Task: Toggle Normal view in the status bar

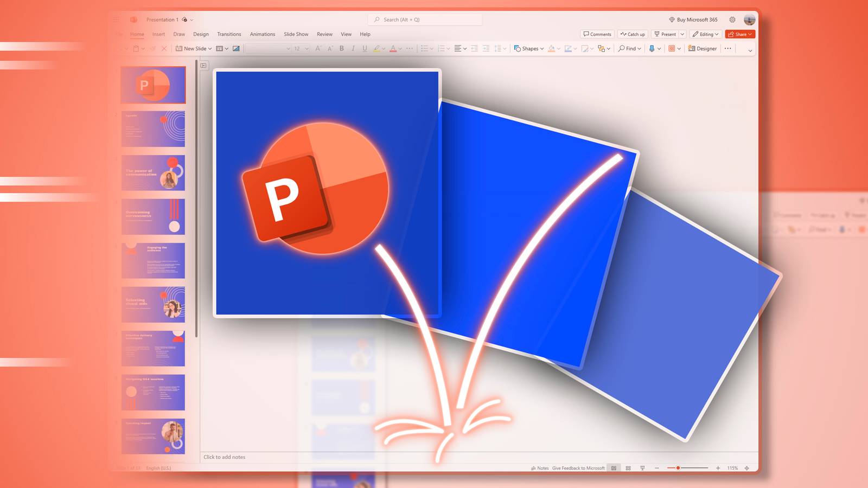Action: point(614,468)
